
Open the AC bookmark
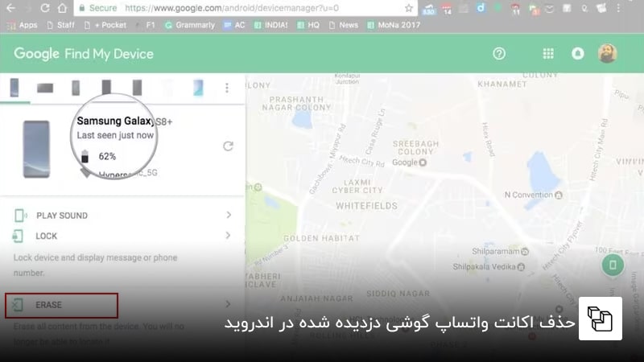pos(234,25)
